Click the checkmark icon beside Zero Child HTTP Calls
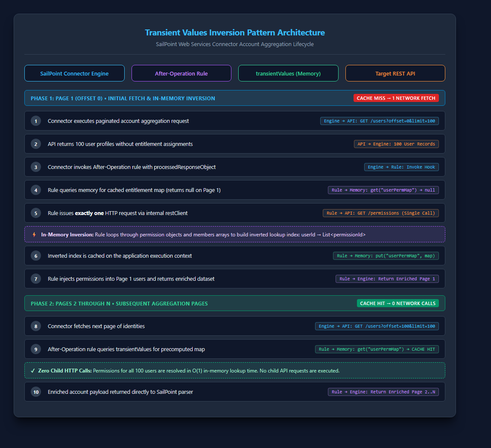 (33, 371)
